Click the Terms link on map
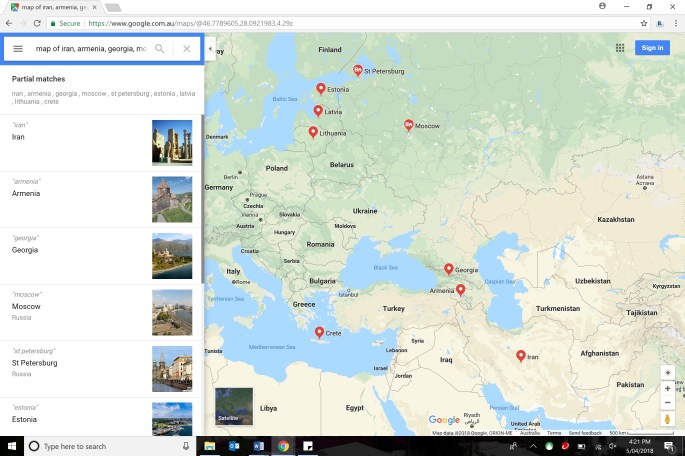The height and width of the screenshot is (456, 685). click(x=554, y=433)
